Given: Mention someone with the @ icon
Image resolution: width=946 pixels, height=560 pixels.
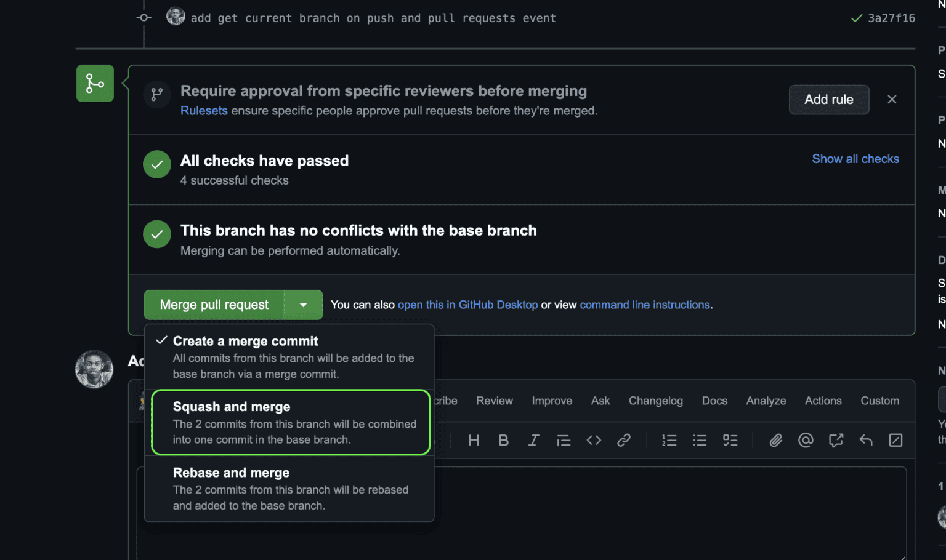Looking at the screenshot, I should [806, 440].
